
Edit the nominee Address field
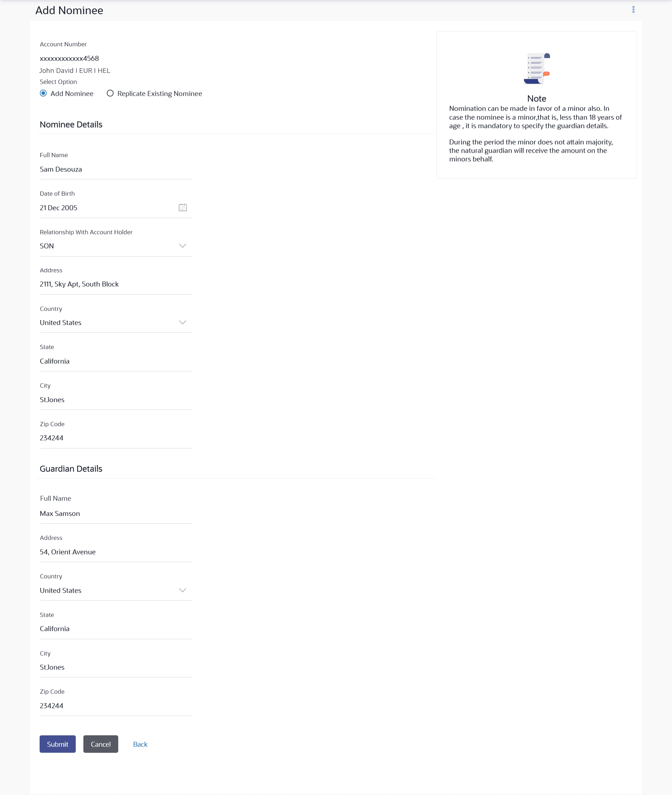(x=116, y=284)
